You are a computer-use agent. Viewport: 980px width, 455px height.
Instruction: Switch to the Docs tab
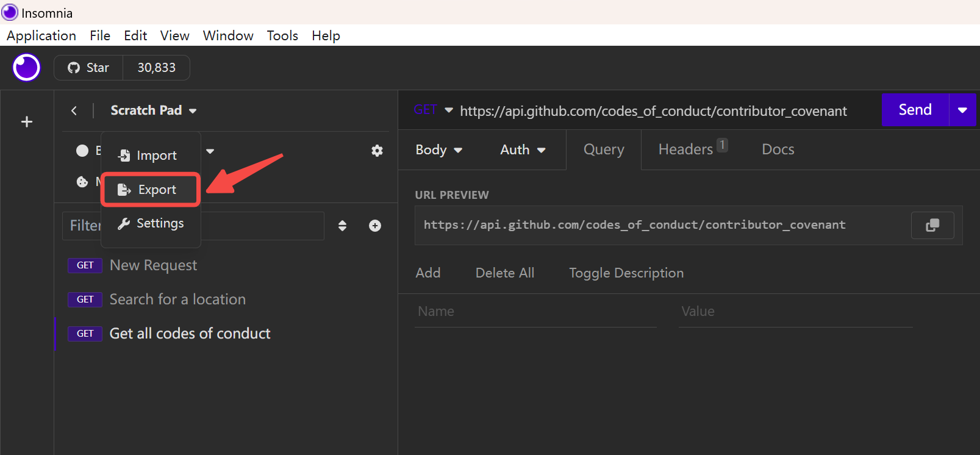778,149
